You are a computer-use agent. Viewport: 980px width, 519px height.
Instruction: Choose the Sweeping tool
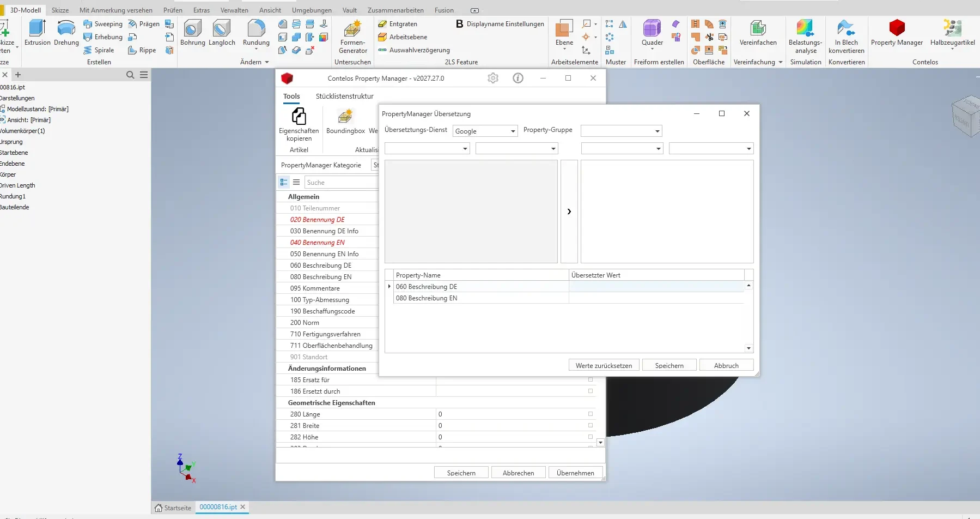(x=103, y=24)
